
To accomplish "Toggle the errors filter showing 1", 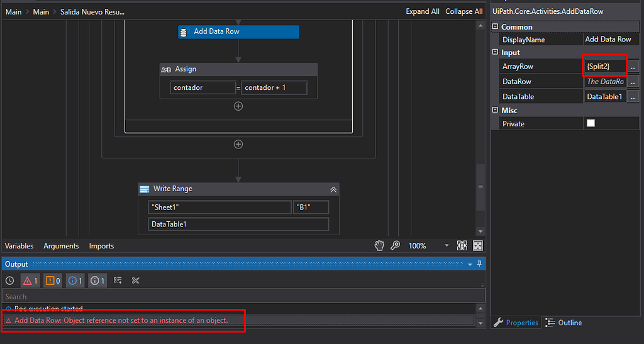I will [30, 280].
